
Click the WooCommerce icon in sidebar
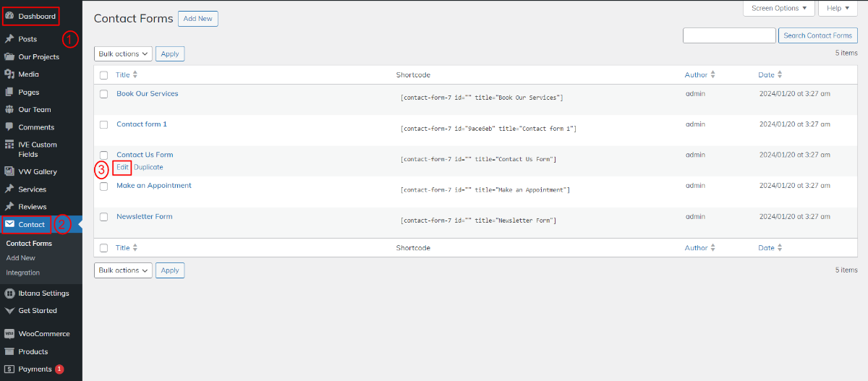point(9,334)
